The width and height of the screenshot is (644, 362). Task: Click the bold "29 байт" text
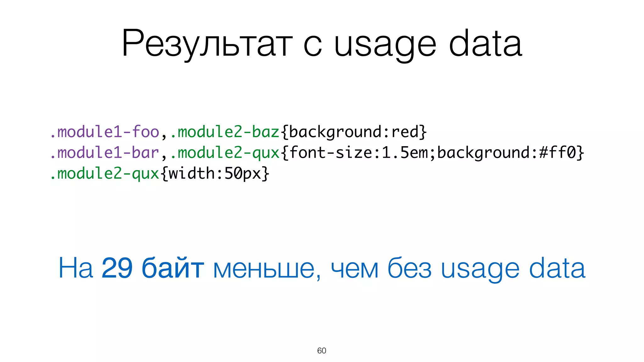tap(153, 268)
